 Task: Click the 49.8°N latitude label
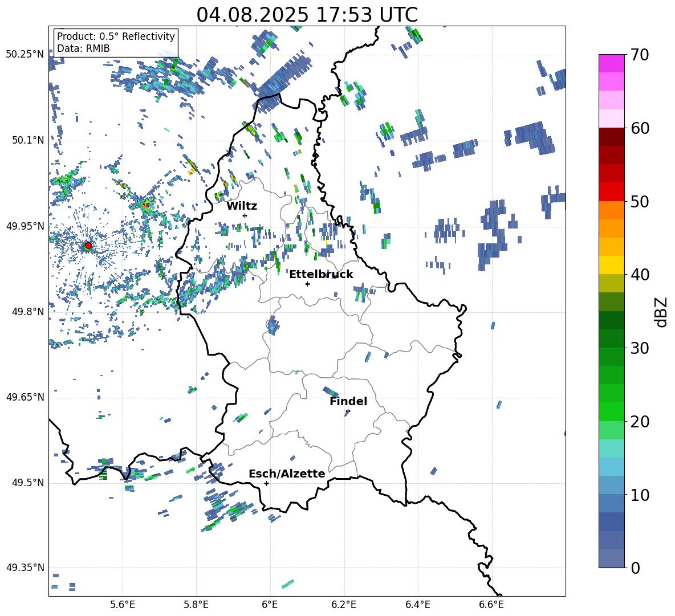(28, 312)
